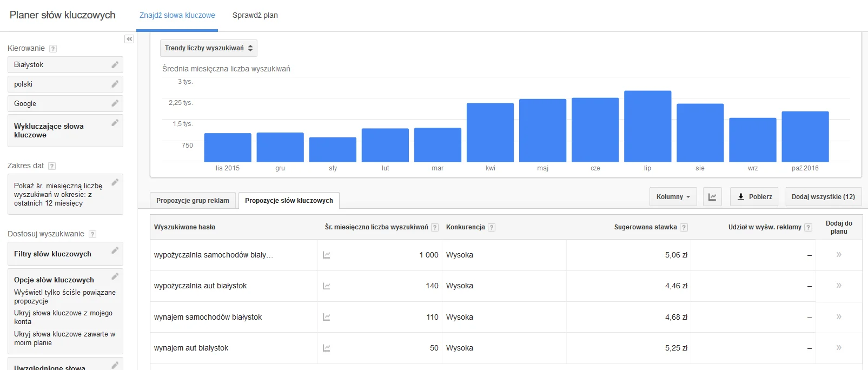The height and width of the screenshot is (370, 868).
Task: Open Filtry słów kluczowych settings
Action: 65,254
